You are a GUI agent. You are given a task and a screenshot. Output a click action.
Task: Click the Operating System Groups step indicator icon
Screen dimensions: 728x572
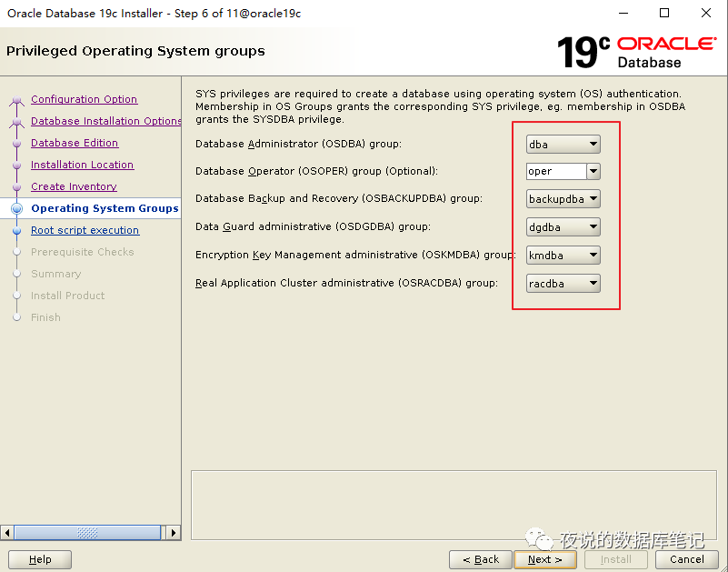(16, 207)
